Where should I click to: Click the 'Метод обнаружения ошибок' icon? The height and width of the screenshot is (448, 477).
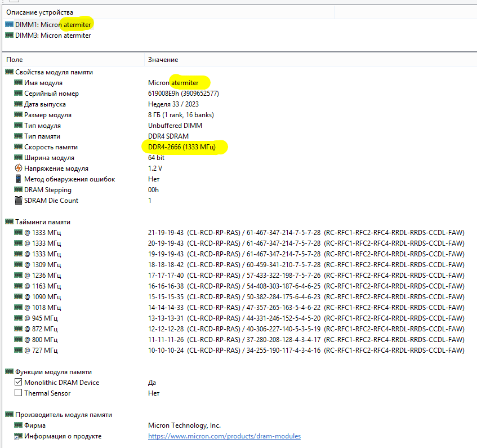[x=18, y=179]
